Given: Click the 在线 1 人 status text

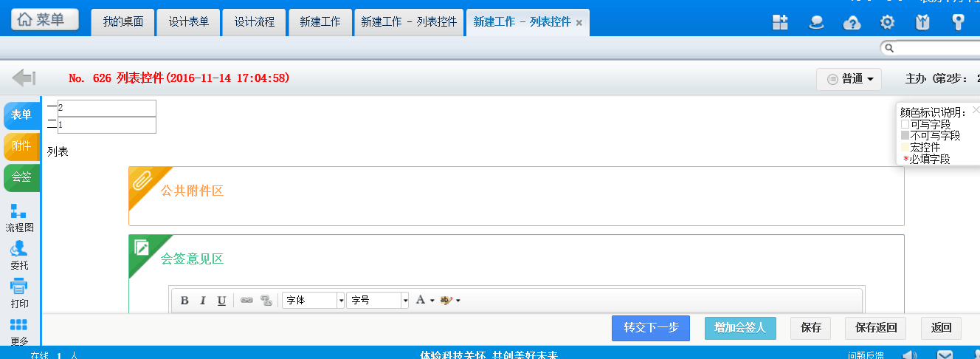Looking at the screenshot, I should pos(54,355).
